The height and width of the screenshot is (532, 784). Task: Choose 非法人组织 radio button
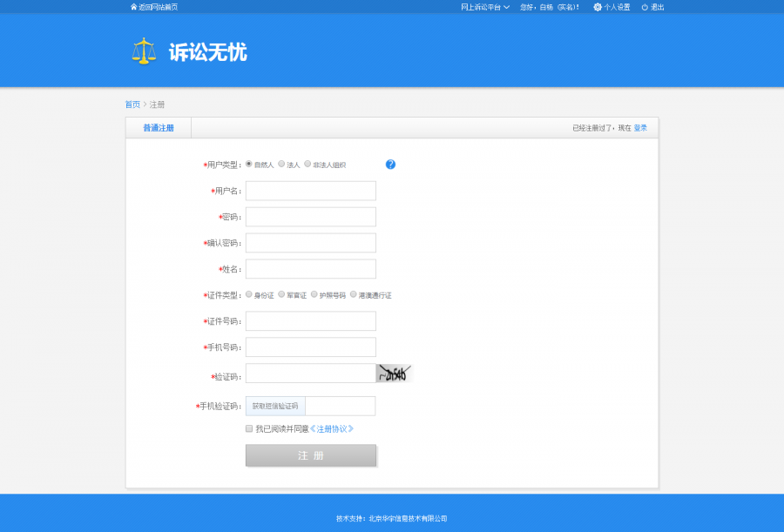[308, 164]
